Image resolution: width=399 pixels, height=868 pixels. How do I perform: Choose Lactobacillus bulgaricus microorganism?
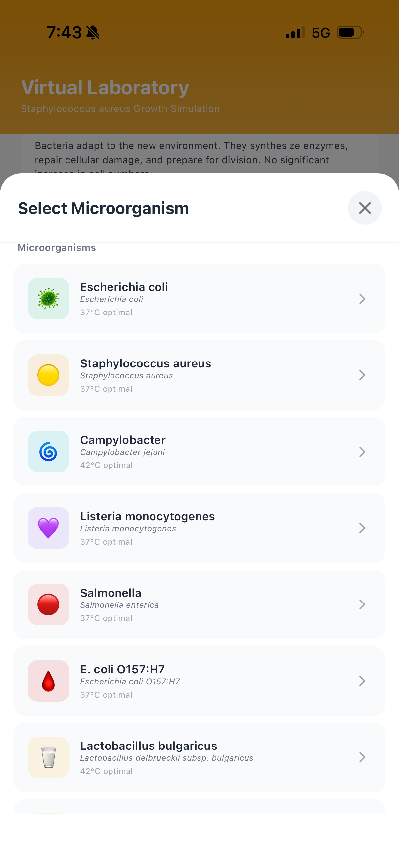[199, 757]
